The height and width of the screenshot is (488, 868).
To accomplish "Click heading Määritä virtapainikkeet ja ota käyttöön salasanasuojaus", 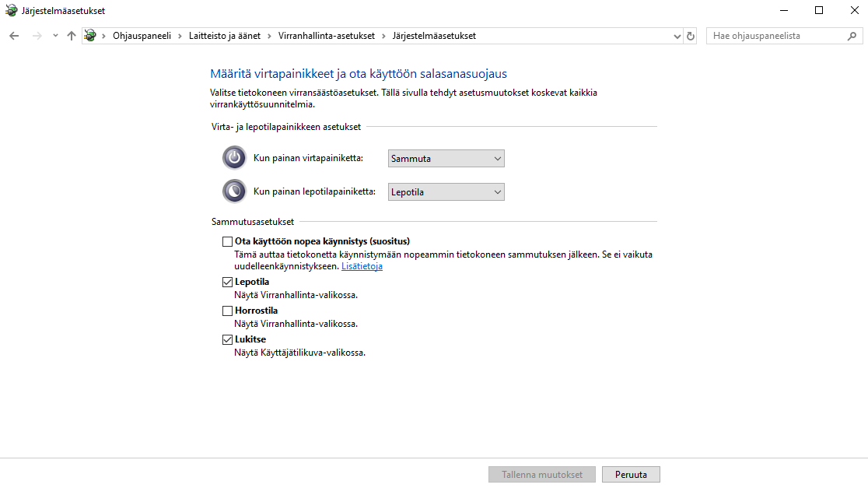I will click(359, 74).
